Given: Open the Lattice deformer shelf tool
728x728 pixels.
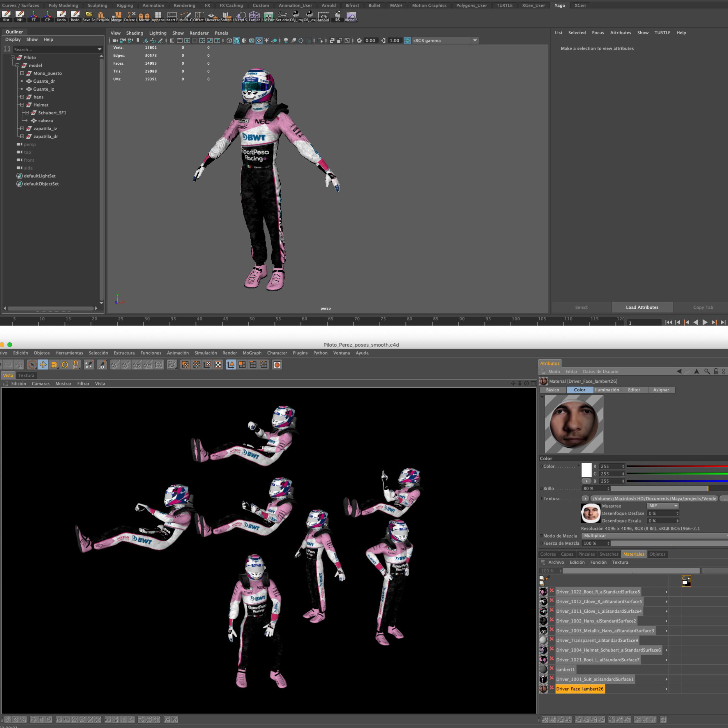Looking at the screenshot, I should click(254, 16).
